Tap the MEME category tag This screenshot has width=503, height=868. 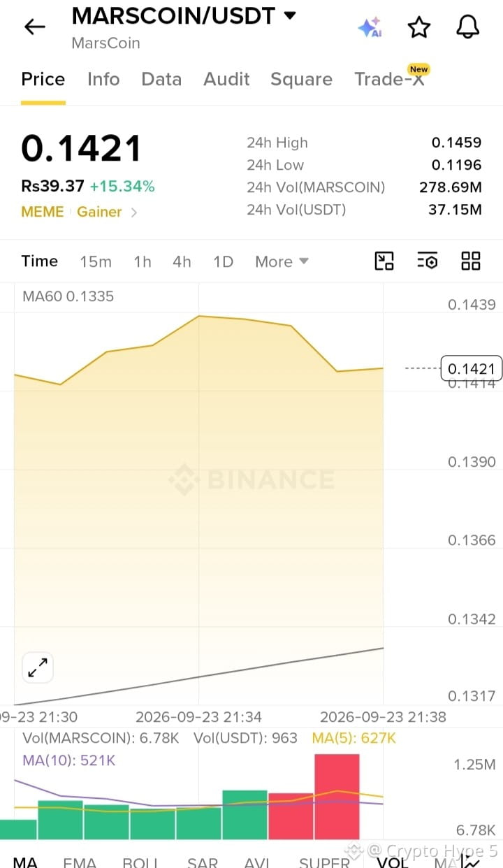click(42, 212)
